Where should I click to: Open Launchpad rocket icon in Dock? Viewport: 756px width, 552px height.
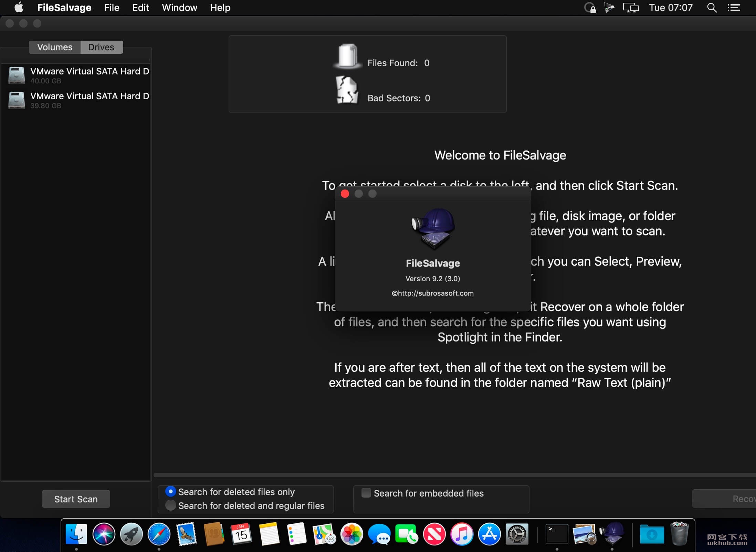[x=132, y=534]
